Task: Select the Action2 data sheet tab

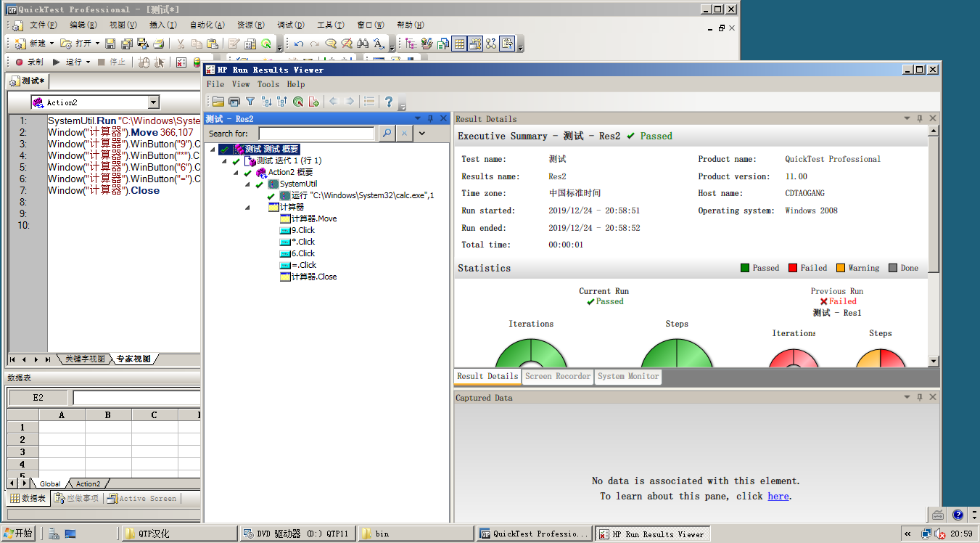Action: coord(88,483)
